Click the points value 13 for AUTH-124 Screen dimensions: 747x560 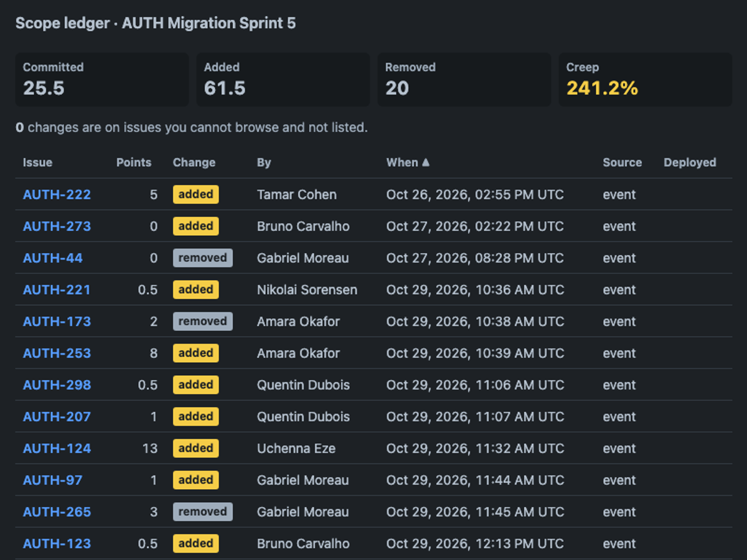coord(150,449)
